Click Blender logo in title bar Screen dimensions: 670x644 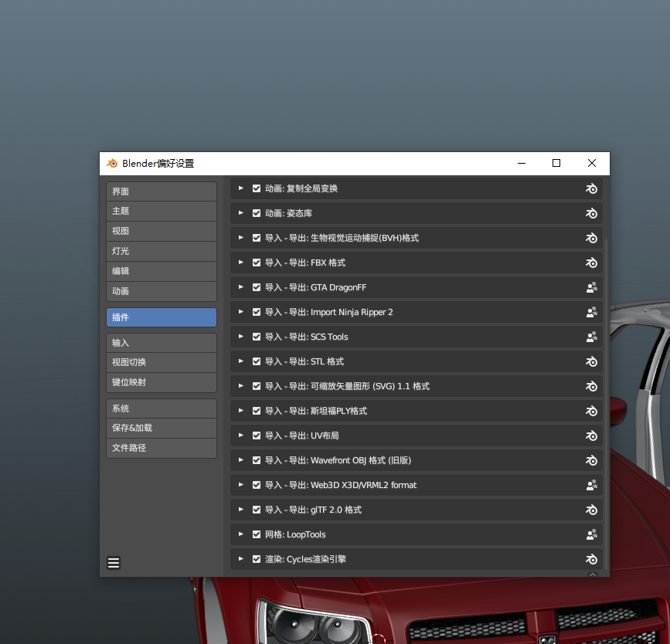tap(112, 164)
